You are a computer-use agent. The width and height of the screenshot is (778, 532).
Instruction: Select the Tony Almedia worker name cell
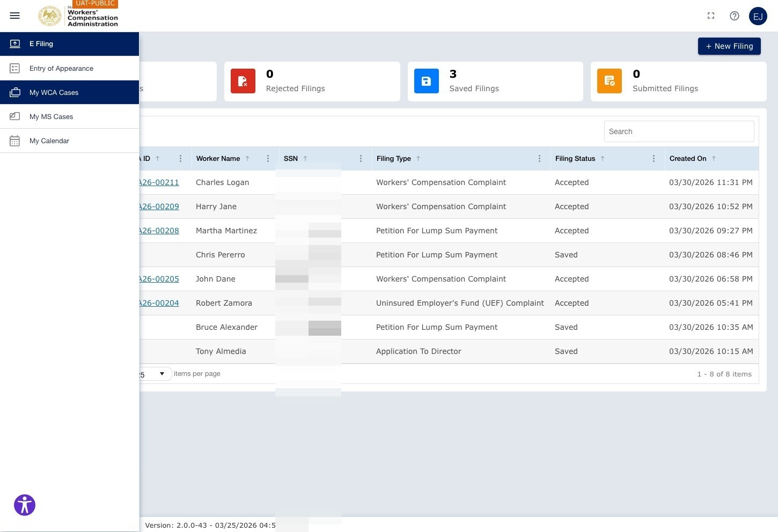[x=221, y=351]
